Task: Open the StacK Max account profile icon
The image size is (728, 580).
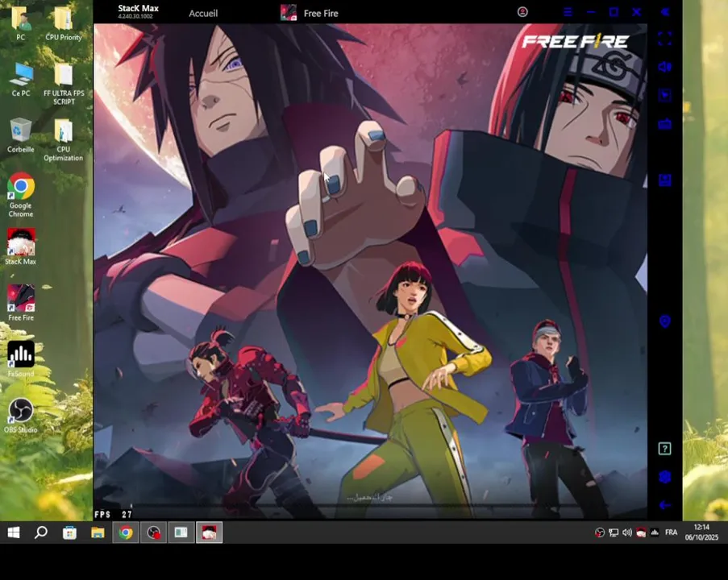Action: coord(522,12)
